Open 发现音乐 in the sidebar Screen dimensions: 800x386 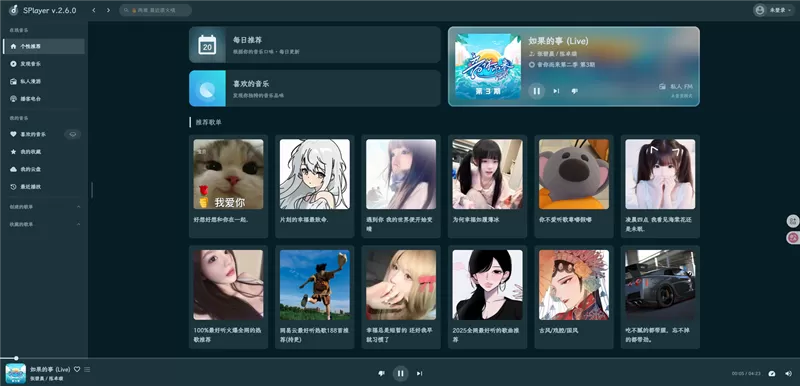(x=44, y=64)
